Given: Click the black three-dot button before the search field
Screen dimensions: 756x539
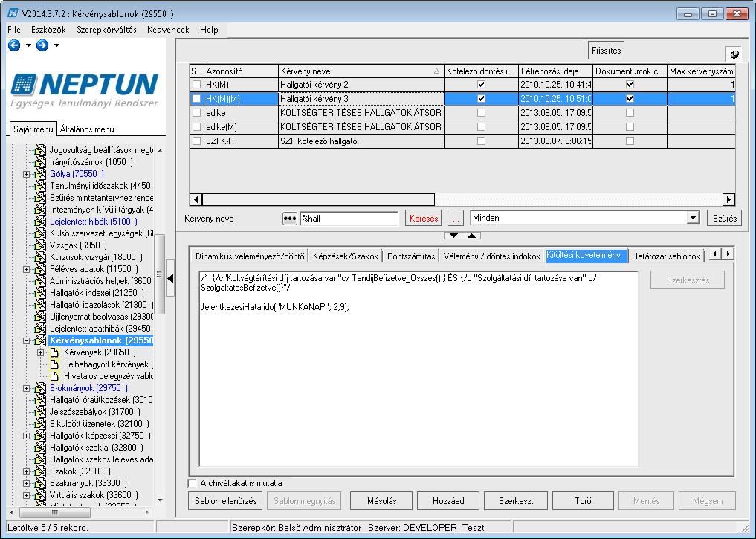Looking at the screenshot, I should click(x=289, y=219).
